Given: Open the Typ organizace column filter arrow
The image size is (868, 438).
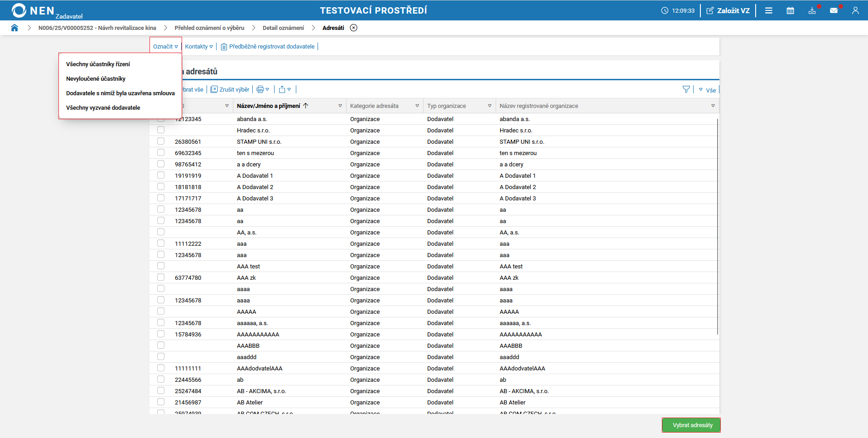Looking at the screenshot, I should pyautogui.click(x=490, y=106).
